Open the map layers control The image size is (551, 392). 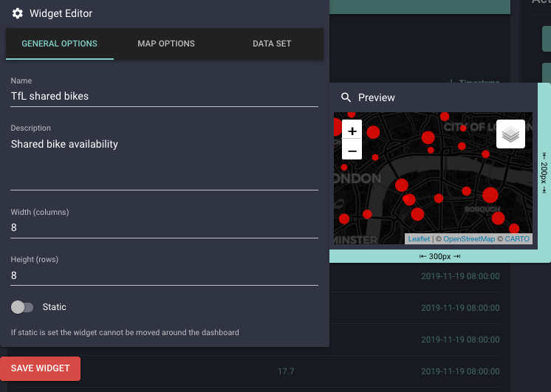510,134
